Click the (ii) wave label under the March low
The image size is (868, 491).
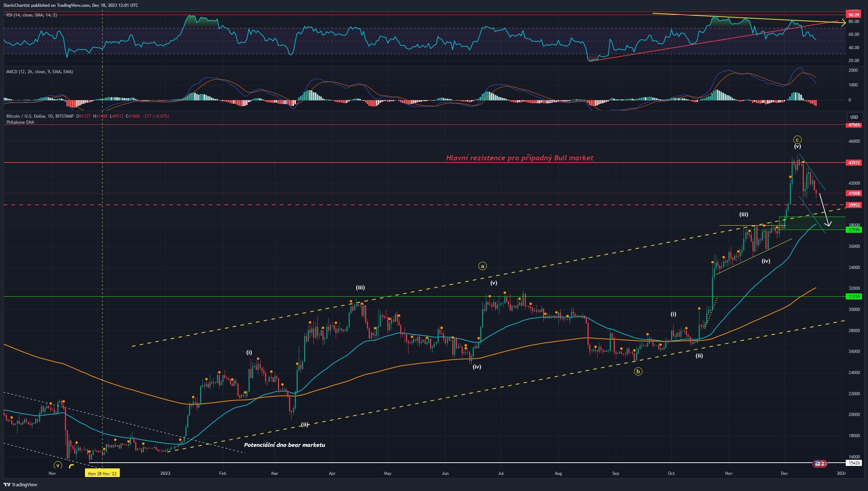point(305,425)
